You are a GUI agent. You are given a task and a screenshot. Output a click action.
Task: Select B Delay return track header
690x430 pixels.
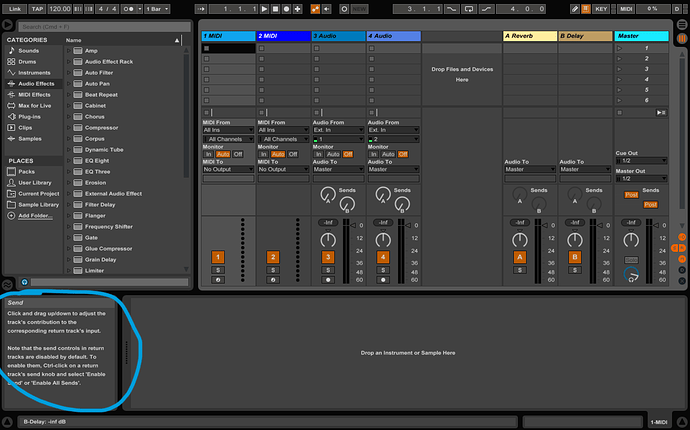(x=585, y=36)
